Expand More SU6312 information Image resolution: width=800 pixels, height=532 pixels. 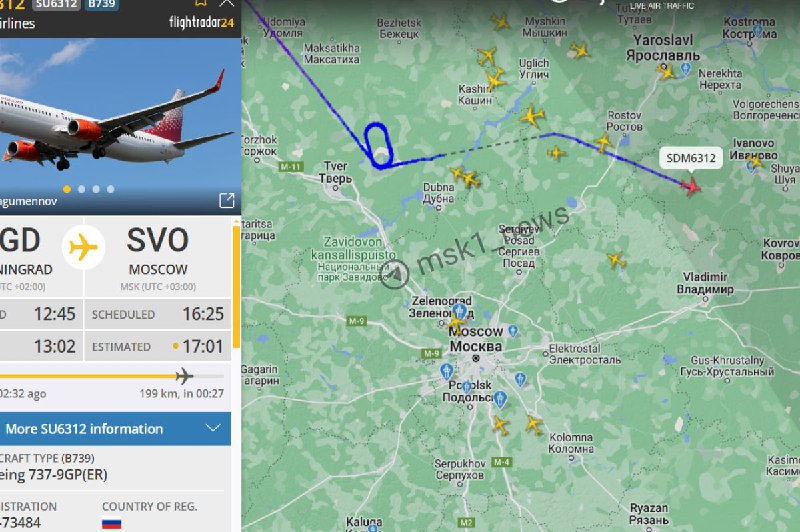(x=115, y=429)
